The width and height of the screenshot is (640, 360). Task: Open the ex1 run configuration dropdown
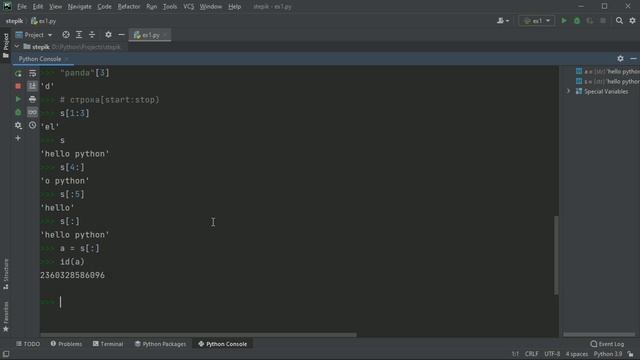(x=537, y=21)
